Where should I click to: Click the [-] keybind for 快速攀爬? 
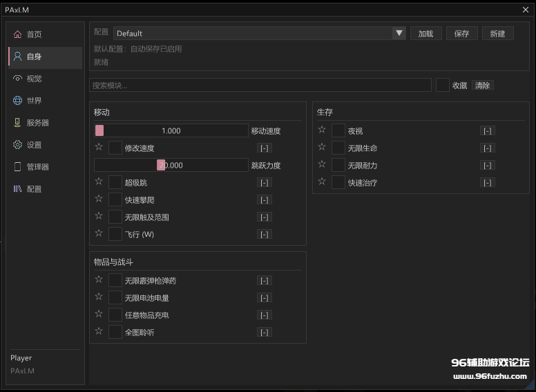pyautogui.click(x=265, y=199)
